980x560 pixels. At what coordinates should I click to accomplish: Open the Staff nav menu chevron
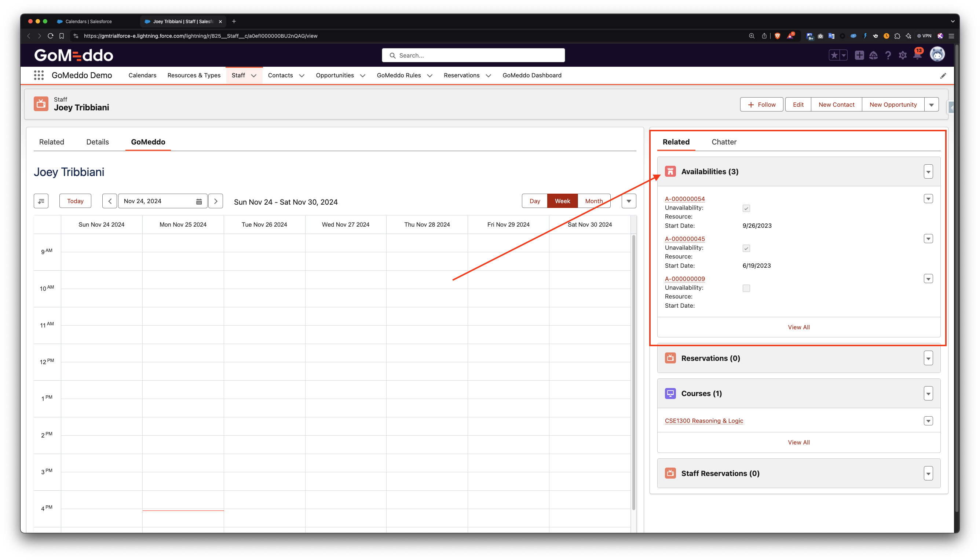(x=254, y=76)
